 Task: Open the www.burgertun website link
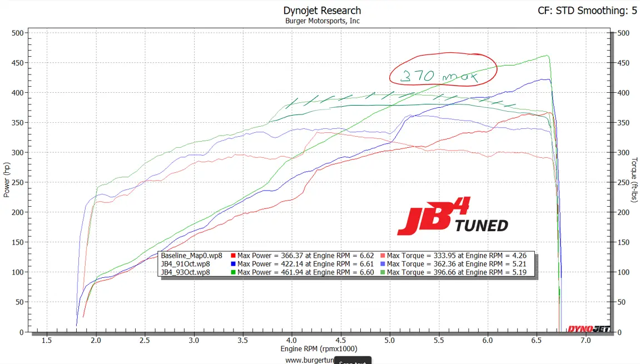pyautogui.click(x=309, y=360)
